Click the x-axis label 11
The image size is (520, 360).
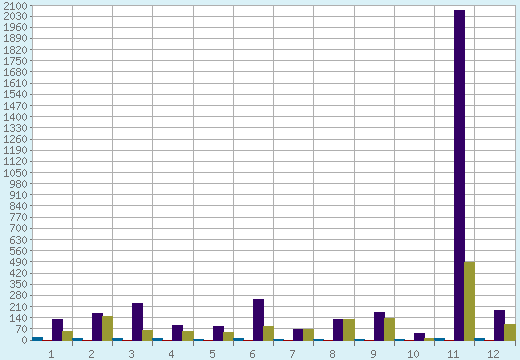pos(453,354)
